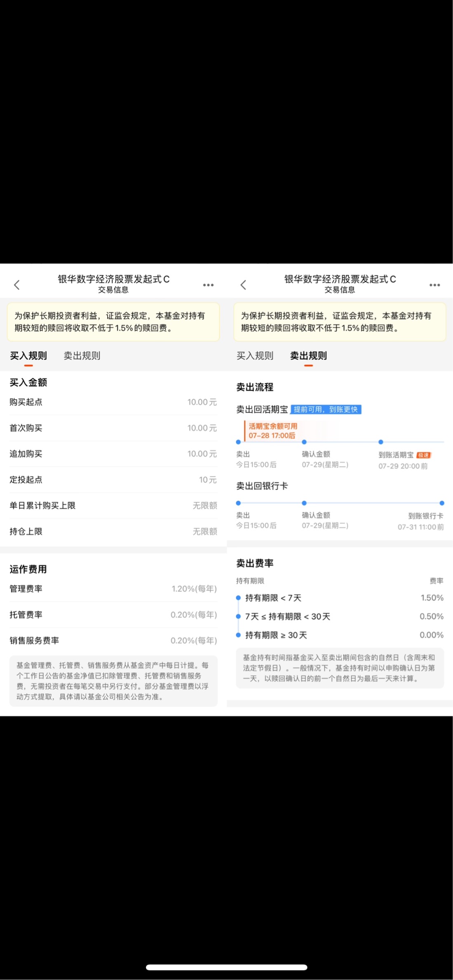Image resolution: width=453 pixels, height=980 pixels.
Task: Tap 持有期限 < 7天 fee row
Action: (340, 598)
